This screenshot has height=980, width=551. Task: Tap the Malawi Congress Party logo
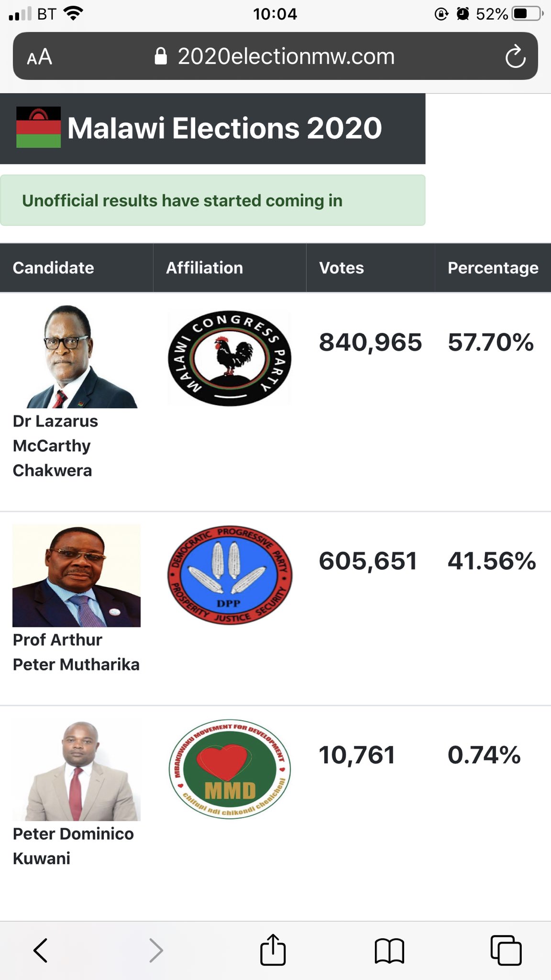click(x=230, y=359)
